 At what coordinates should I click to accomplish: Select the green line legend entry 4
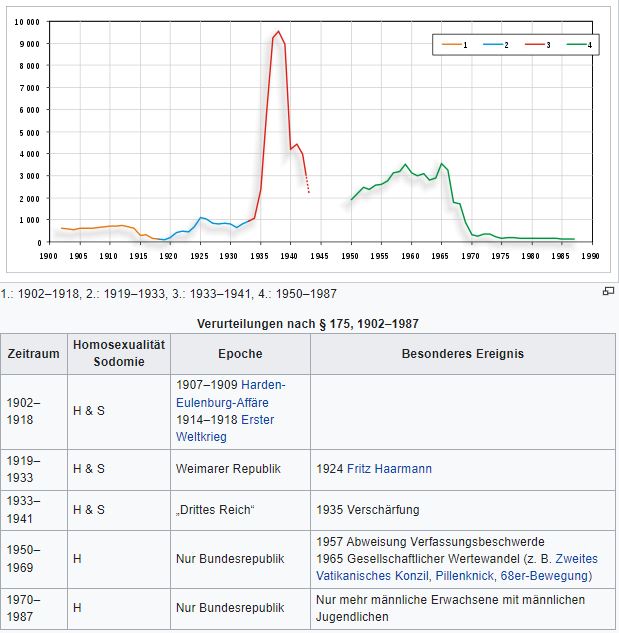pos(578,46)
